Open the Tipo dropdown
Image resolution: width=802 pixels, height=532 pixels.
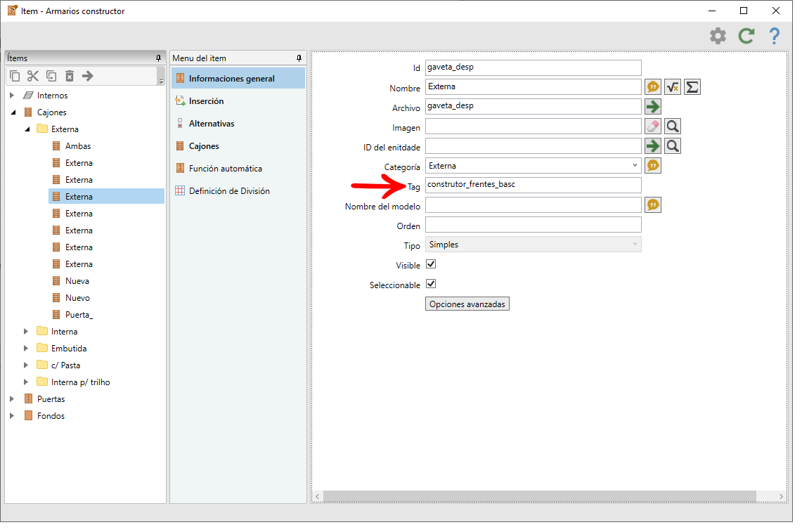pyautogui.click(x=635, y=244)
